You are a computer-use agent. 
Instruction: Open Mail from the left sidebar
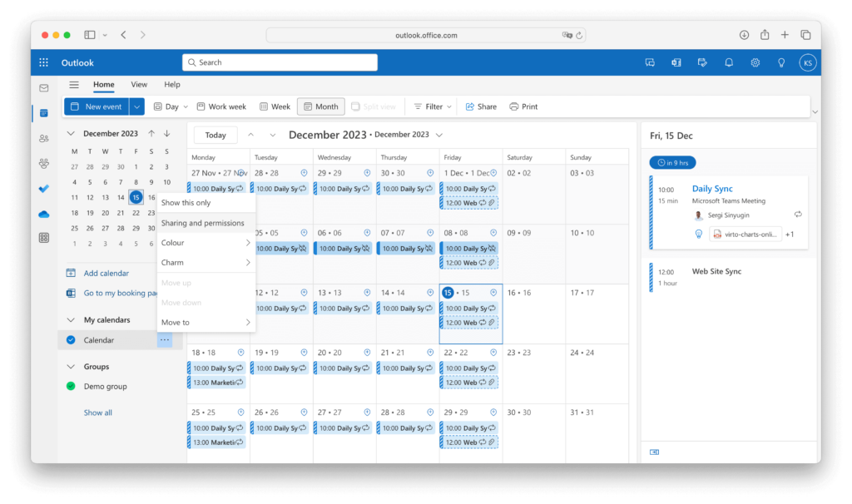(44, 87)
